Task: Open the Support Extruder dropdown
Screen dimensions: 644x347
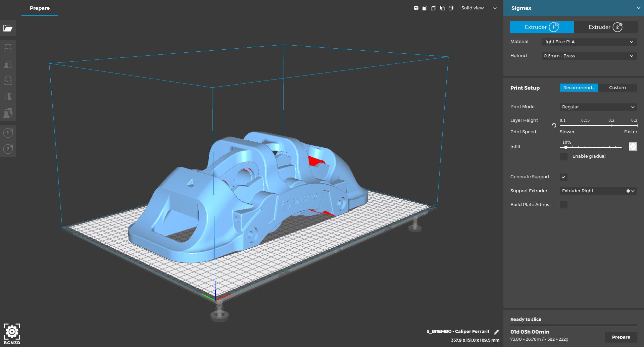Action: tap(598, 191)
